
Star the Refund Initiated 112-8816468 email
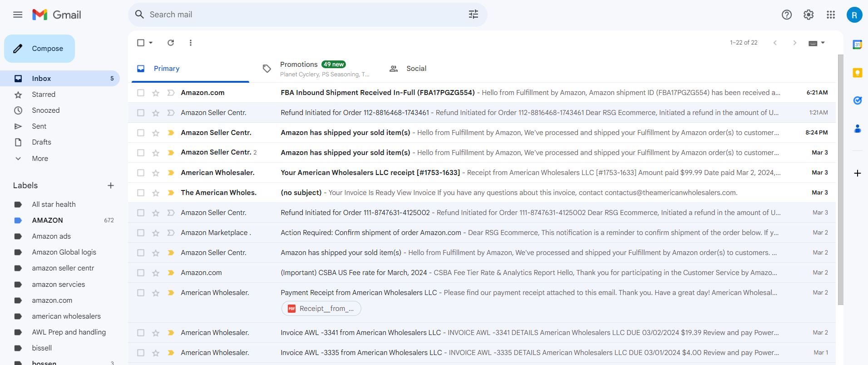[156, 113]
